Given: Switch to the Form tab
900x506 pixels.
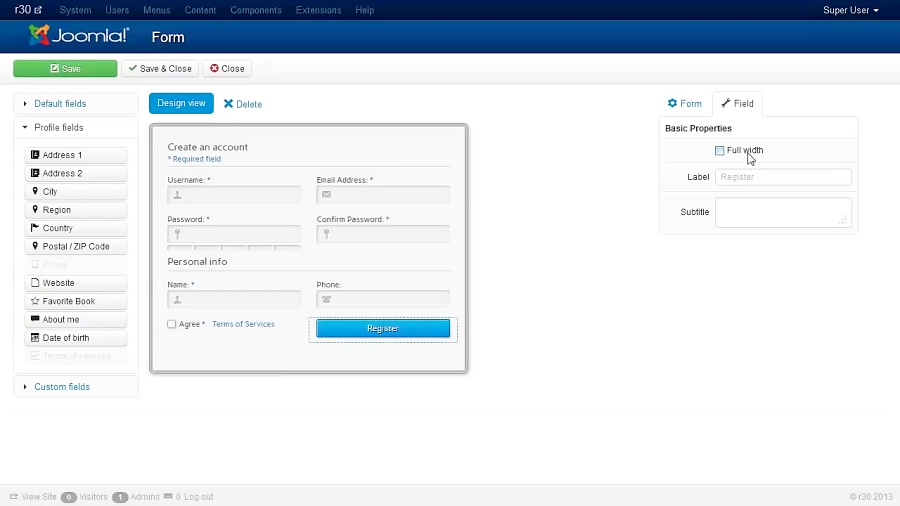Looking at the screenshot, I should pyautogui.click(x=685, y=103).
